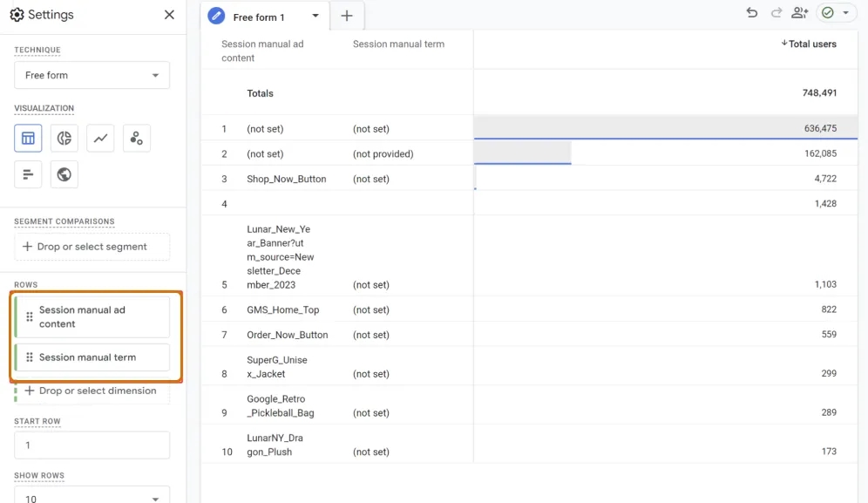The height and width of the screenshot is (503, 868).
Task: Click Drop or select segment
Action: click(92, 247)
